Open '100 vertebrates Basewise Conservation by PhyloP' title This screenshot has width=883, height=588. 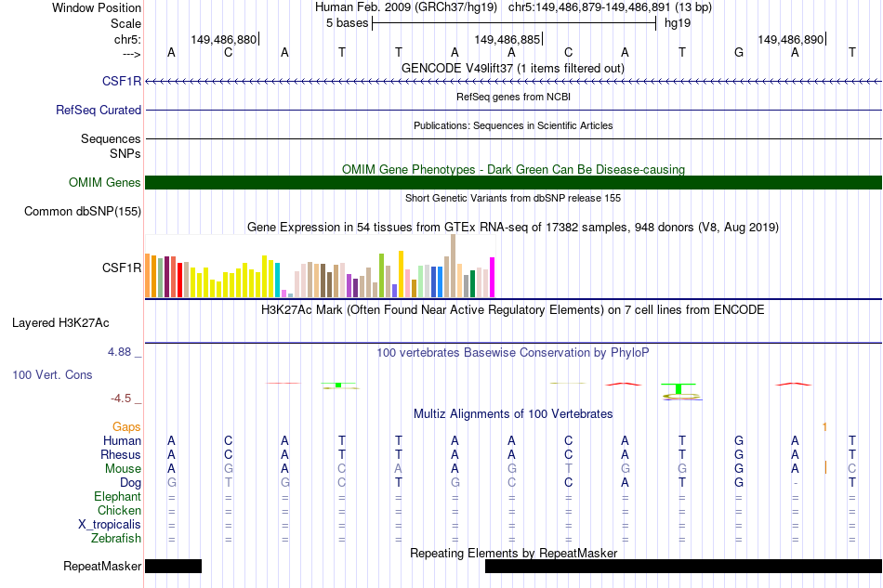513,353
